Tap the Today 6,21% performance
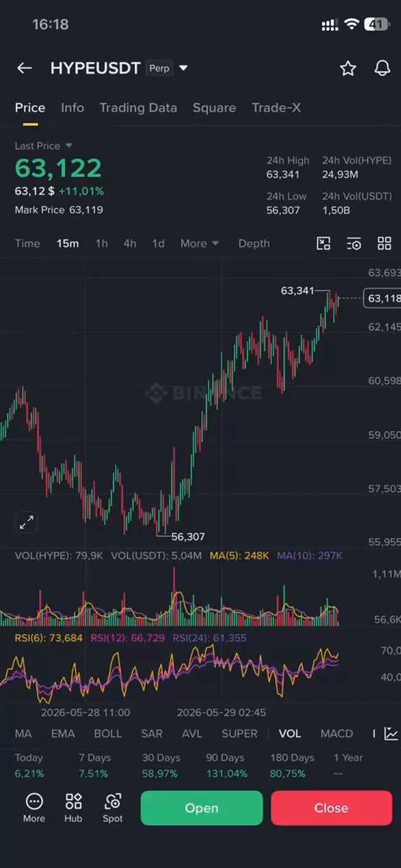The height and width of the screenshot is (868, 401). pyautogui.click(x=30, y=765)
